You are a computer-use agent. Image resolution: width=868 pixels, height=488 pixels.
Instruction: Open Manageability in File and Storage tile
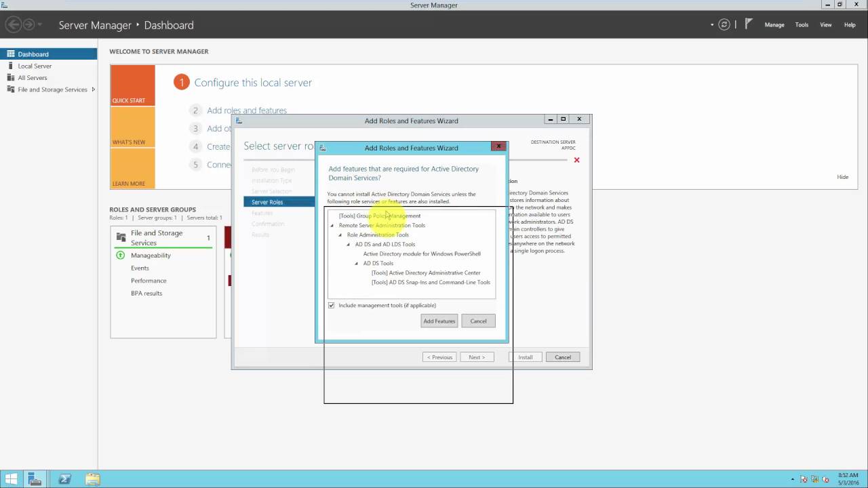(151, 256)
